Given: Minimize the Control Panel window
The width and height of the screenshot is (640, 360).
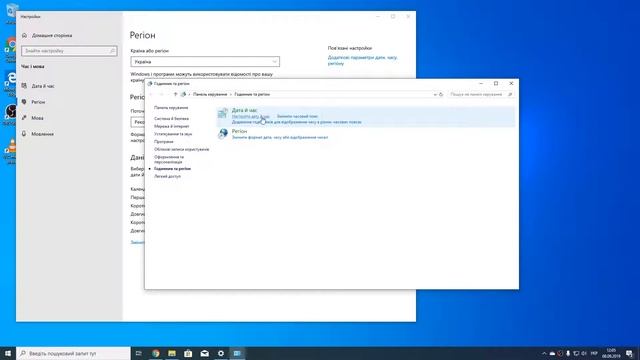Looking at the screenshot, I should [481, 83].
